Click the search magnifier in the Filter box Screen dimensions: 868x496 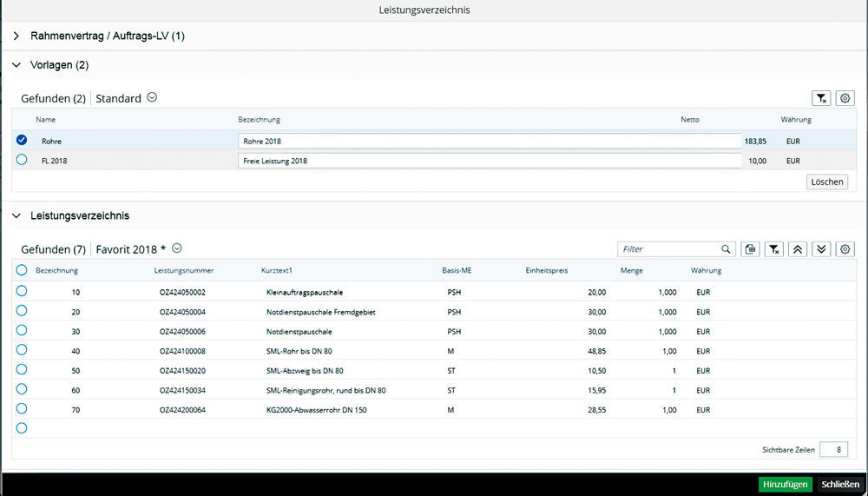tap(727, 249)
